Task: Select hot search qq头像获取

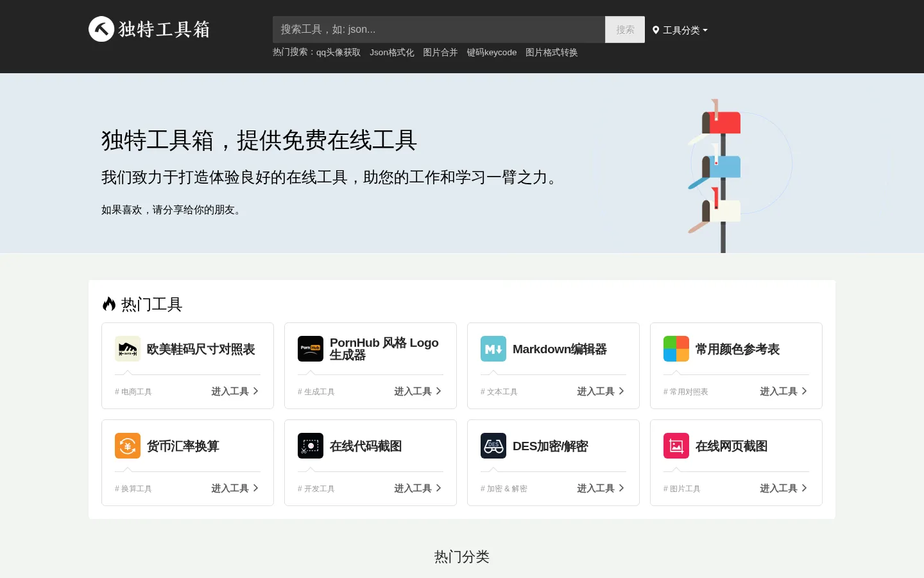Action: pos(338,53)
